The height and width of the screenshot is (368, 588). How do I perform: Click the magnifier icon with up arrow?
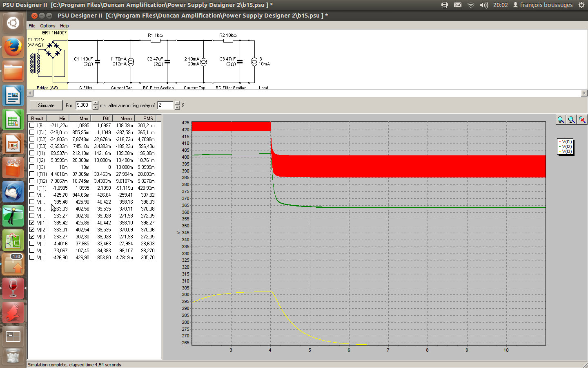(571, 120)
